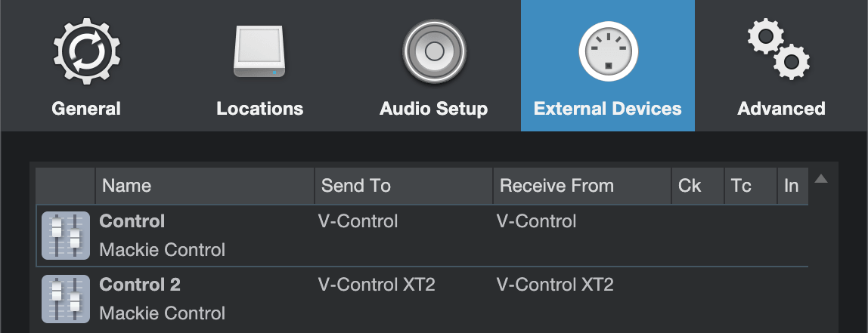Click the Locations hard drive icon
Viewport: 868px width, 333px height.
259,51
